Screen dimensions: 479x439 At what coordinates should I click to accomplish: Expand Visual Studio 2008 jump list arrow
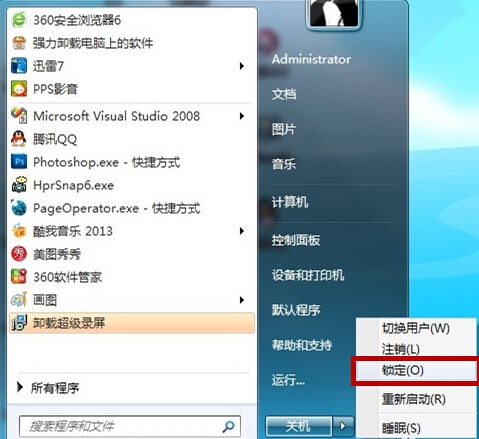coord(242,116)
